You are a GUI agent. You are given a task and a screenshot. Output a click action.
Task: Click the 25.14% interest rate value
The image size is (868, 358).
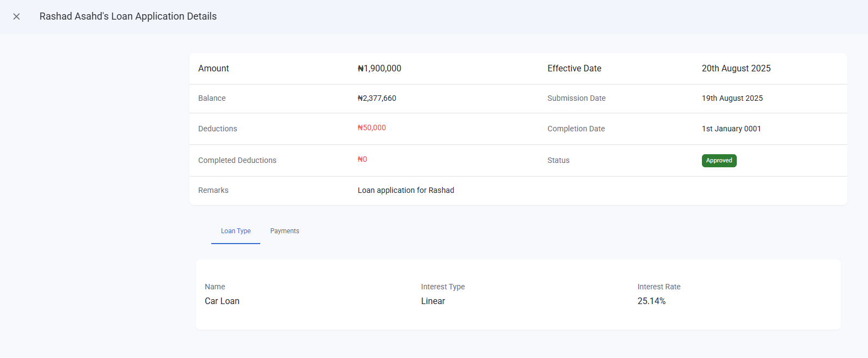651,301
